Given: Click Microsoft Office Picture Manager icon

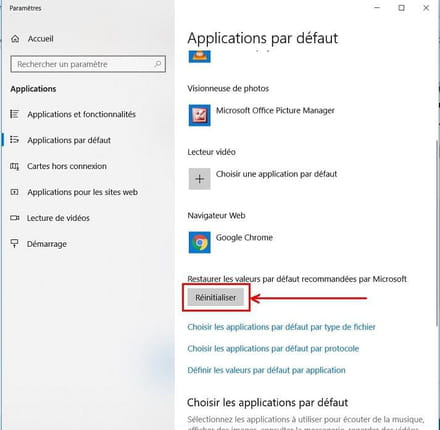Looking at the screenshot, I should click(x=199, y=115).
